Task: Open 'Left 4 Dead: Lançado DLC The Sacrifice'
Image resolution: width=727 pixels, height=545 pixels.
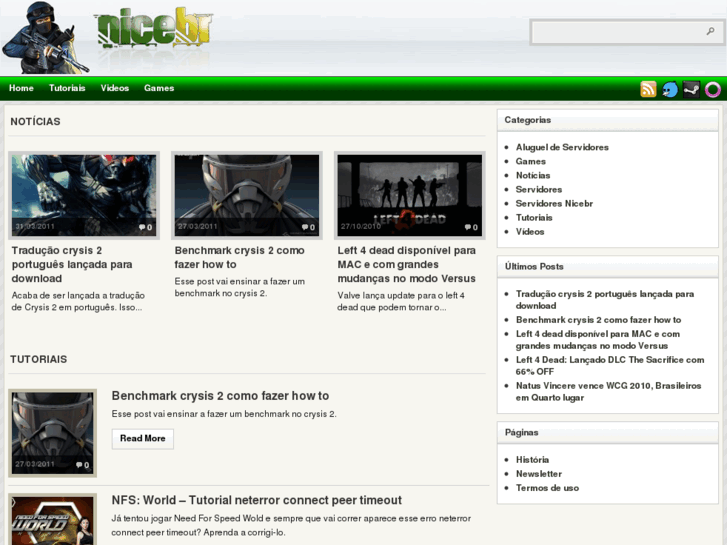Action: point(610,365)
